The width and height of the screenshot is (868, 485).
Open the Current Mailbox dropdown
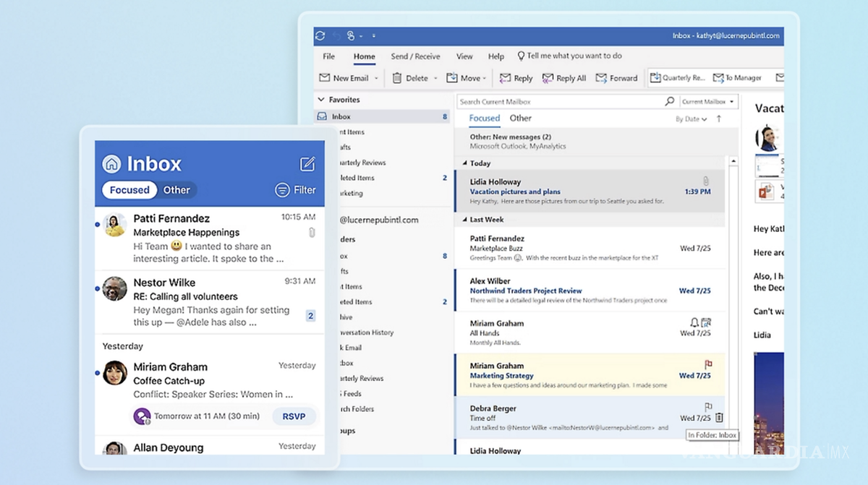pos(707,101)
